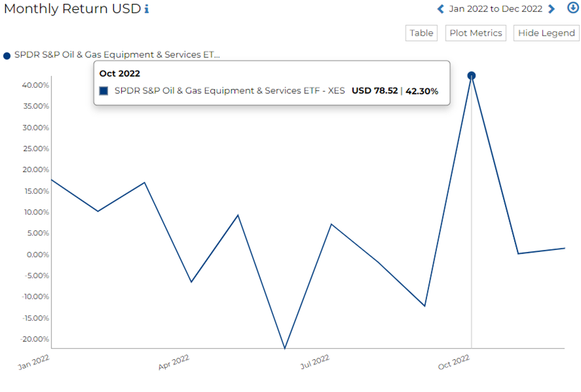
Task: Click the 15.00% y-axis label
Action: pos(36,191)
